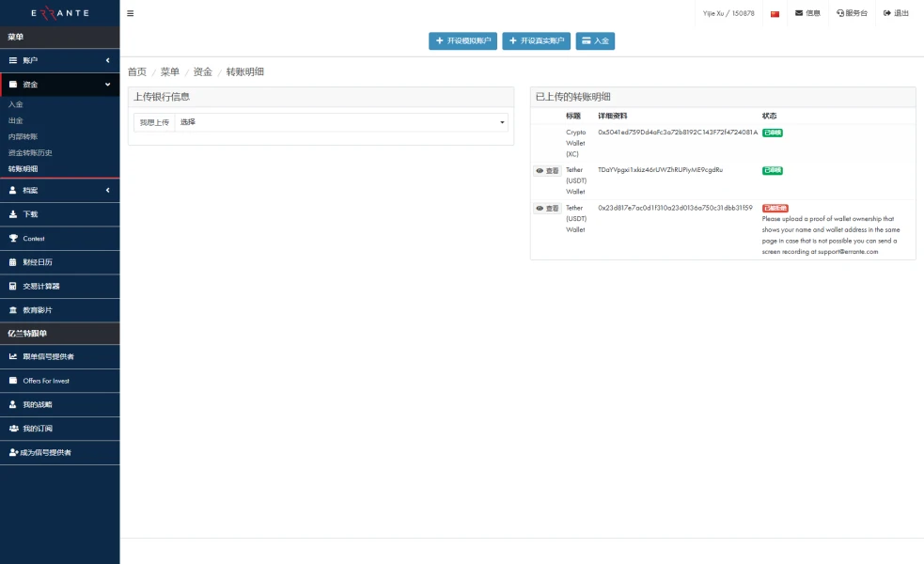Image resolution: width=924 pixels, height=564 pixels.
Task: Click 首页 in the breadcrumb
Action: (x=137, y=72)
